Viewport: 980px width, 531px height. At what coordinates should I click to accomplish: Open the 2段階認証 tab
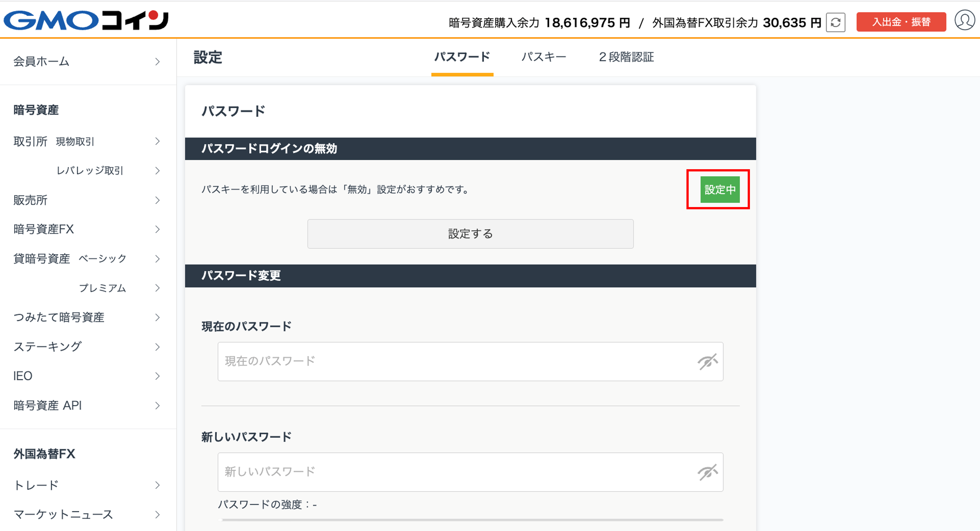[626, 57]
